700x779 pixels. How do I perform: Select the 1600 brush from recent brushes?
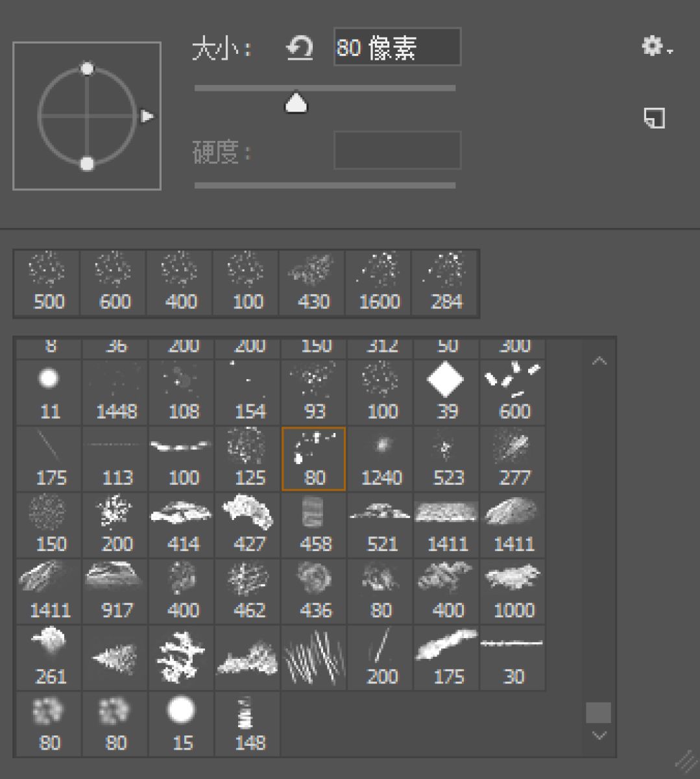[379, 283]
